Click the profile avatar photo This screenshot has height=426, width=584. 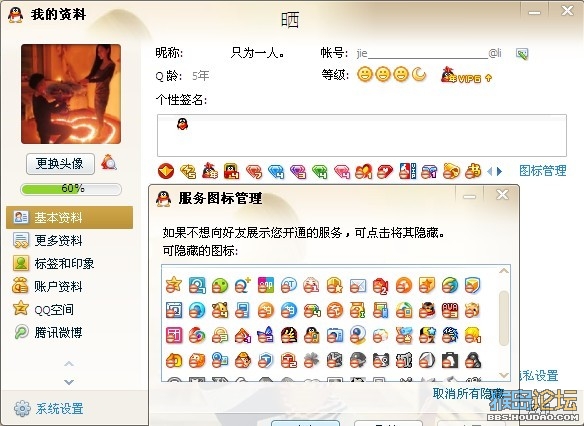click(x=71, y=94)
